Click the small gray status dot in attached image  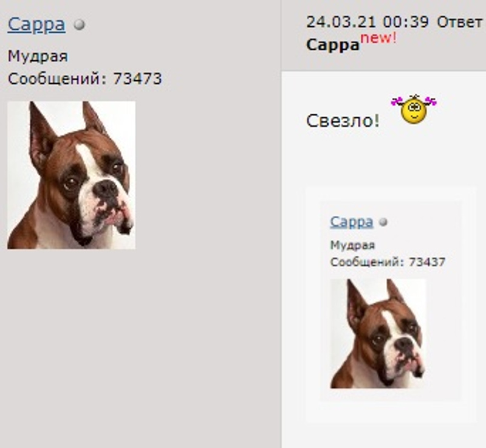(383, 222)
